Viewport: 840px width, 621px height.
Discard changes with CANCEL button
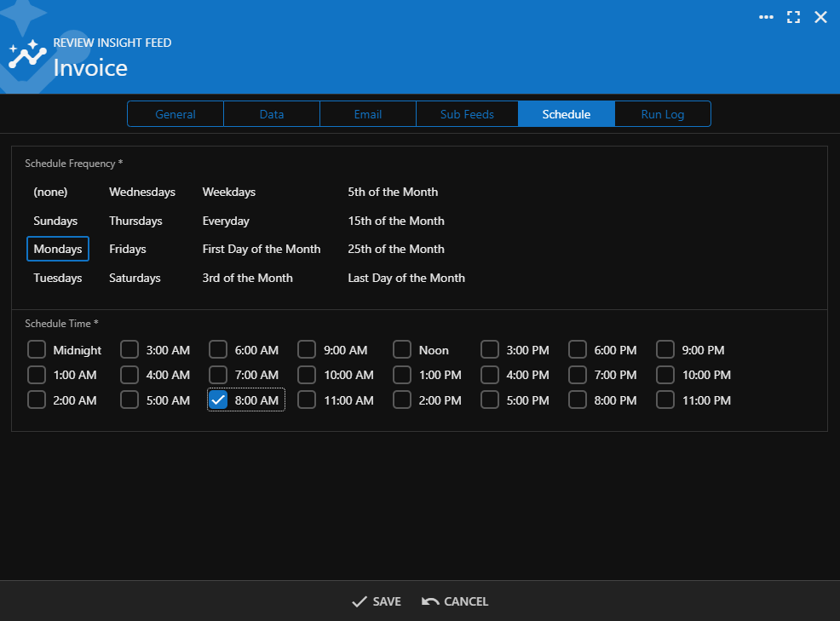click(455, 601)
